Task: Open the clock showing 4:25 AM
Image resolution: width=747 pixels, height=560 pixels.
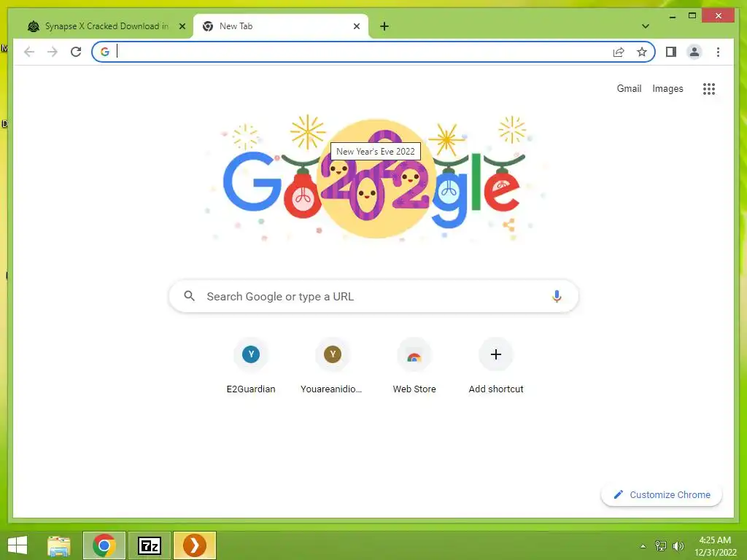Action: (715, 546)
